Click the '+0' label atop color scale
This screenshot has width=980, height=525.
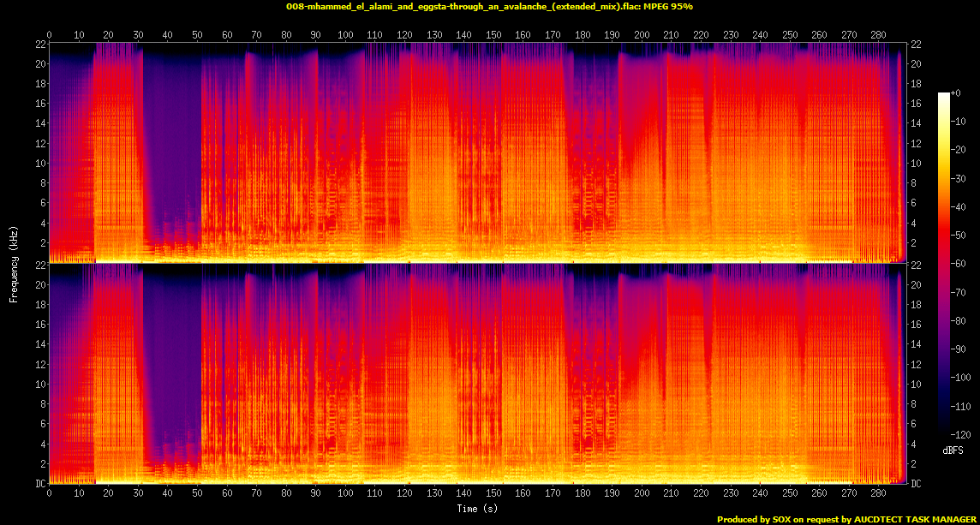pyautogui.click(x=957, y=93)
